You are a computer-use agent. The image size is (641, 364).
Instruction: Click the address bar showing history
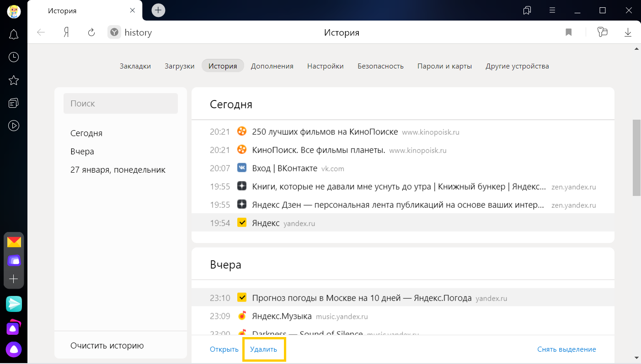138,32
